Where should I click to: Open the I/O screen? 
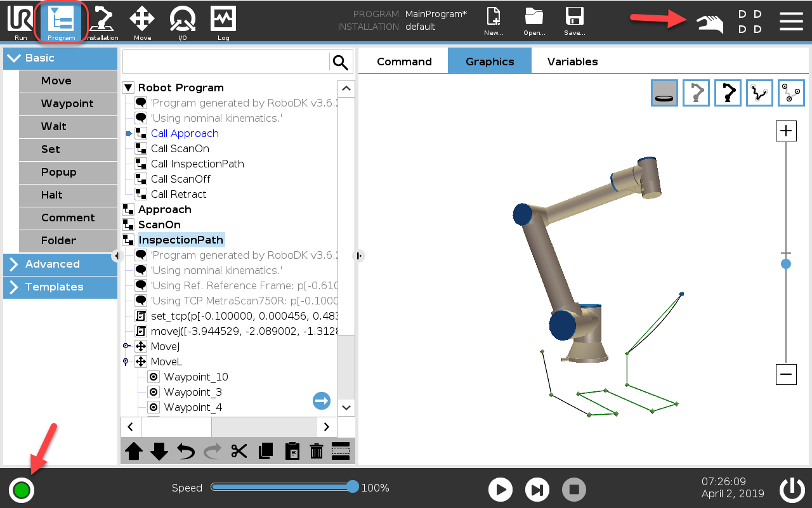point(182,19)
